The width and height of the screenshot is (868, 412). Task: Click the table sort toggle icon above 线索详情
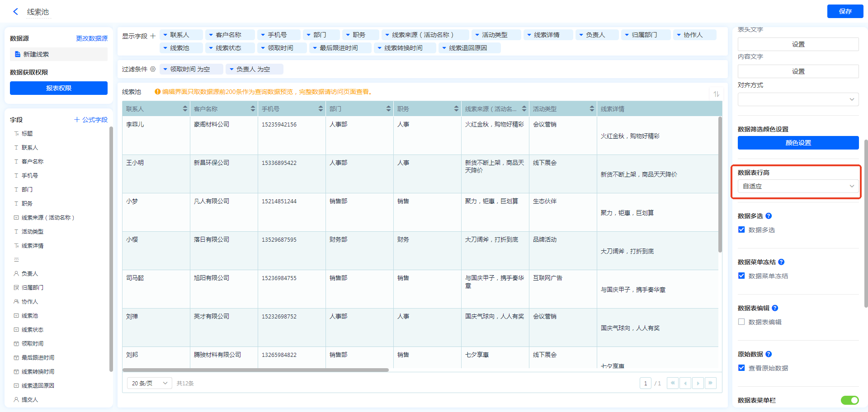point(716,94)
